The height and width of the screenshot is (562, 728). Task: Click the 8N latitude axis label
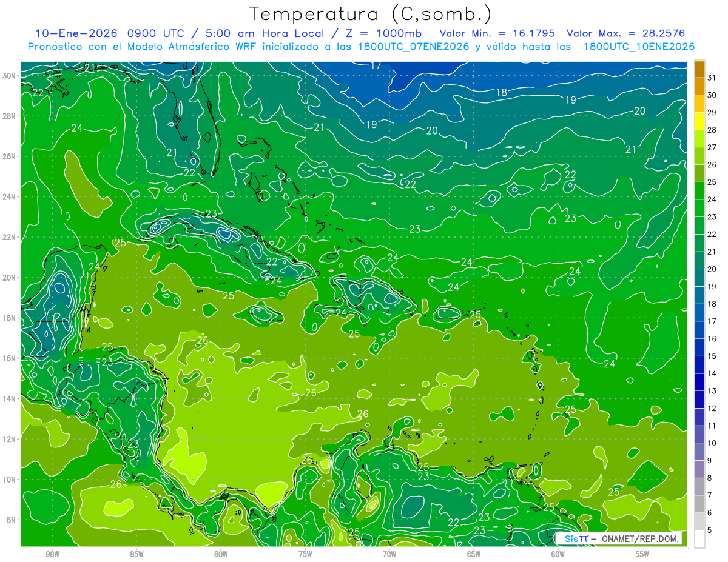click(12, 520)
